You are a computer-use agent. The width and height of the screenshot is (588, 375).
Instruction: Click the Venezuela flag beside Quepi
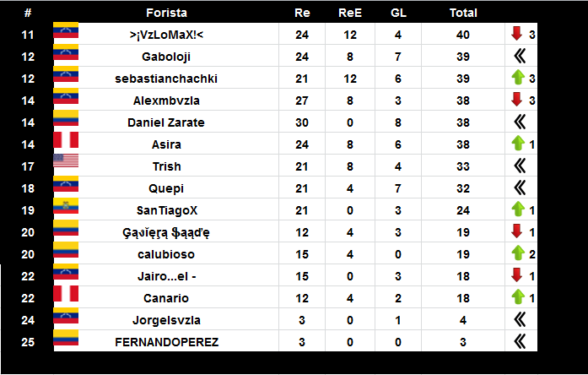click(66, 183)
